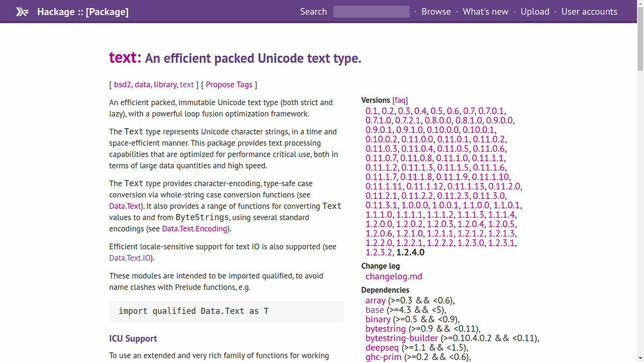Click the Search input field
Screen dimensions: 644x362
click(x=371, y=11)
